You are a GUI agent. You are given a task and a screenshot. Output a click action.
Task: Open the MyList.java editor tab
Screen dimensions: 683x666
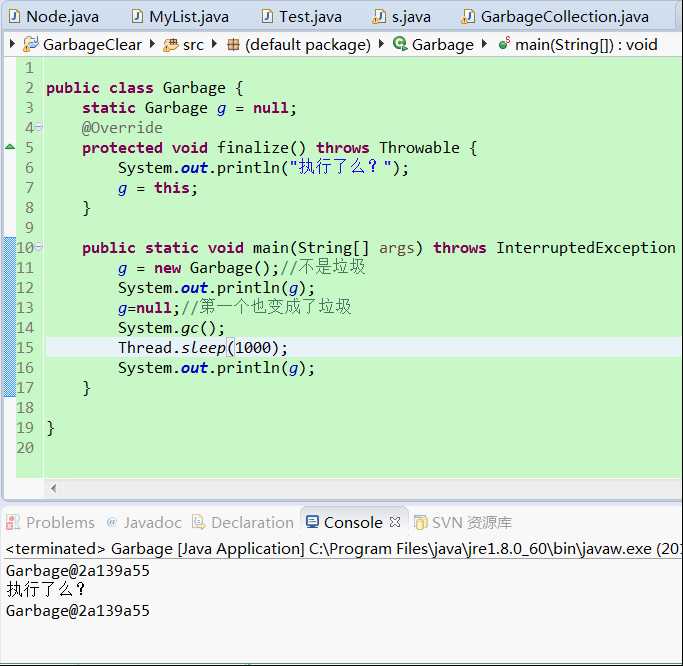[180, 17]
